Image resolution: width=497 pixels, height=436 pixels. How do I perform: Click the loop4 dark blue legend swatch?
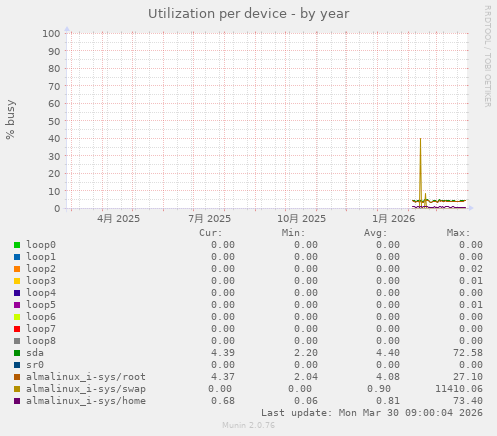(17, 293)
